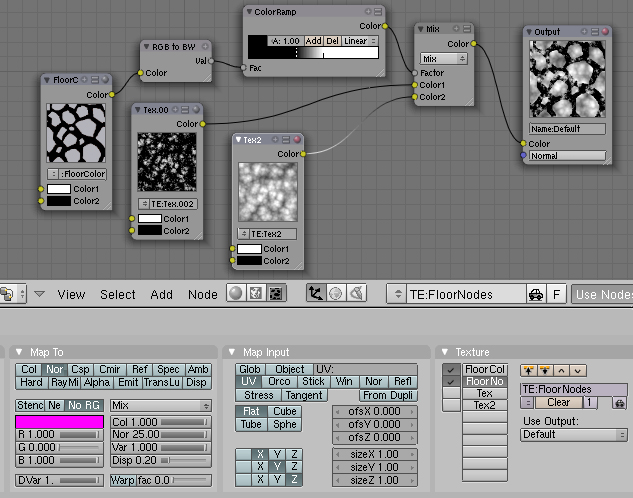Click the plus icon on Tex2 node header

tap(275, 140)
